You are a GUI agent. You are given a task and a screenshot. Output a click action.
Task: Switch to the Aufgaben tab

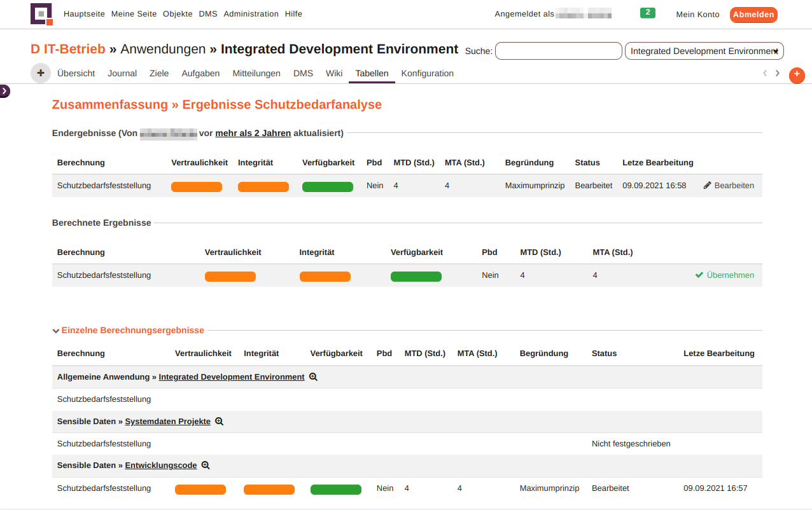[x=200, y=73]
